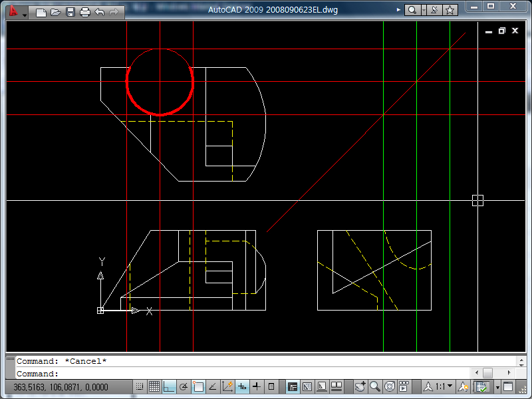The width and height of the screenshot is (532, 399).
Task: Save the drawing with floppy icon
Action: point(70,12)
